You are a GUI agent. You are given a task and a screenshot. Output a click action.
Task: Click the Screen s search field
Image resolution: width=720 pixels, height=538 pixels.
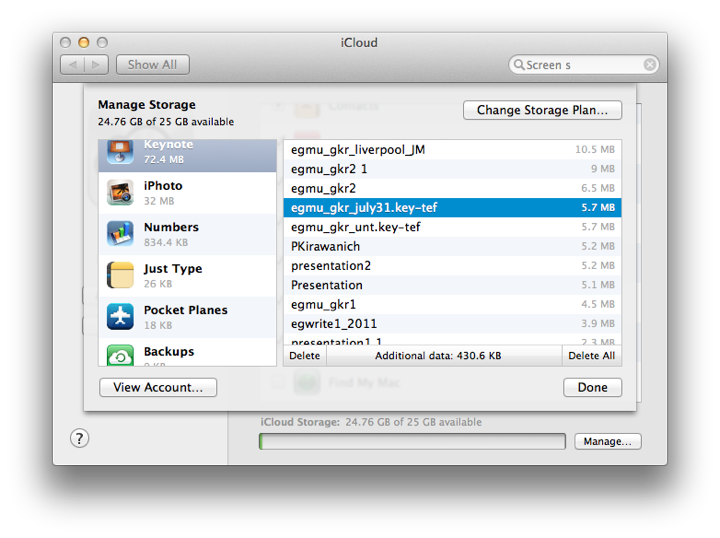(x=584, y=65)
